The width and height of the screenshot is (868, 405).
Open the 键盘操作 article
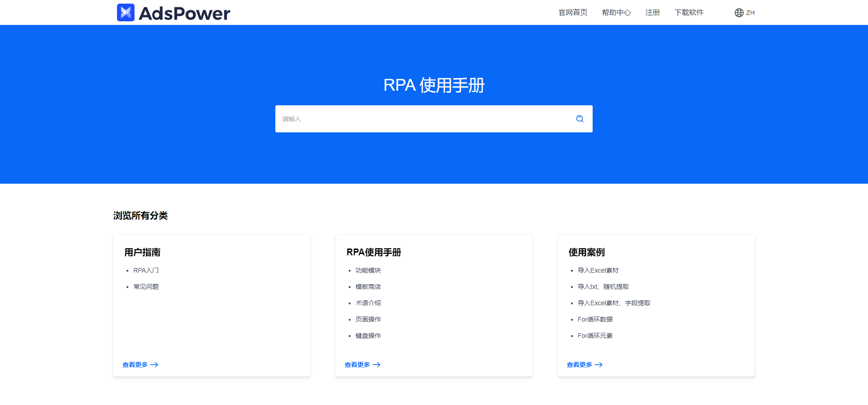pyautogui.click(x=368, y=336)
